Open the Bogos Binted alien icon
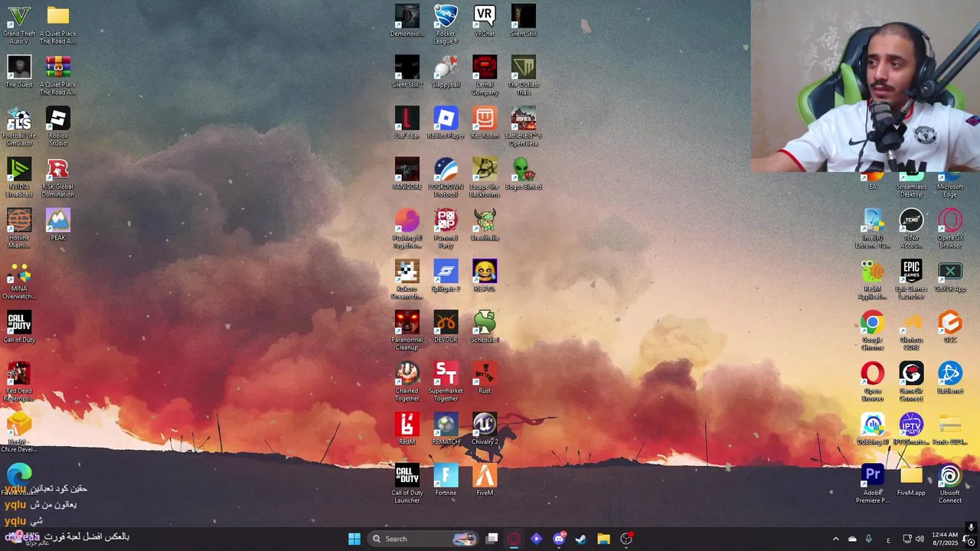Screen dimensions: 980x551 coord(523,174)
